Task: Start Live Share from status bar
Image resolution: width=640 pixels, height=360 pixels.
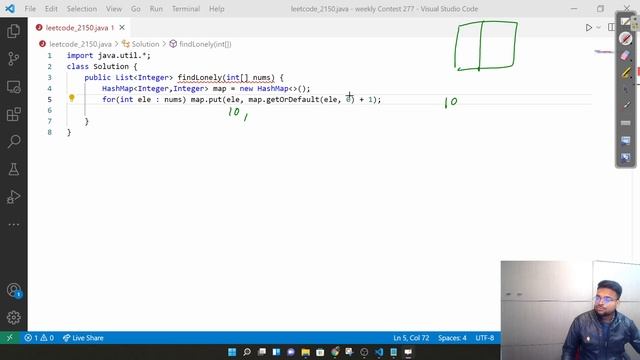Action: [x=83, y=338]
